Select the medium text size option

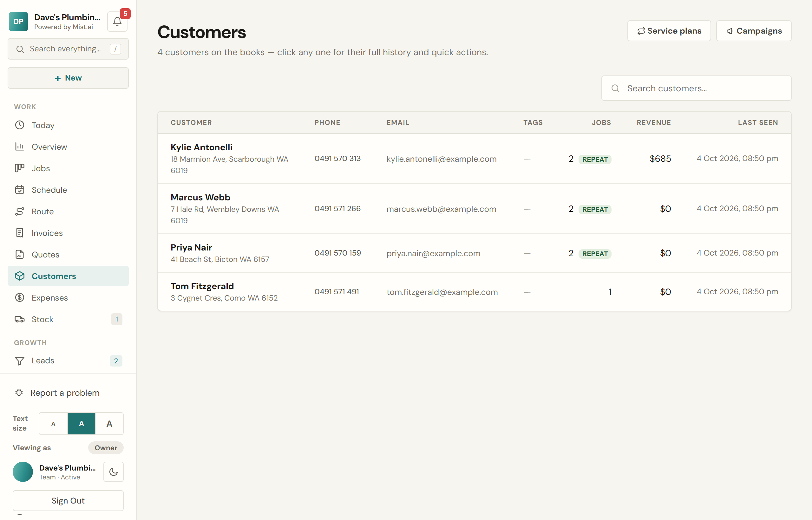coord(82,424)
